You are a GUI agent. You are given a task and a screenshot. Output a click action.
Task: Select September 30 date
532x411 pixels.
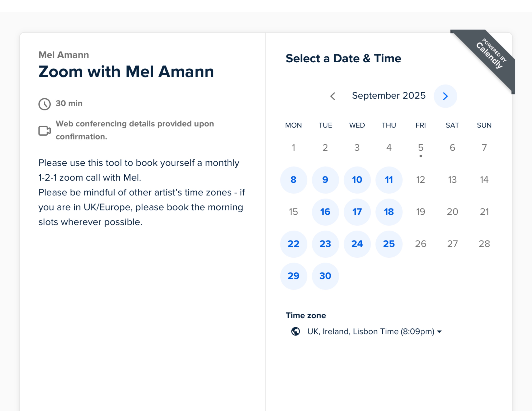pos(325,276)
